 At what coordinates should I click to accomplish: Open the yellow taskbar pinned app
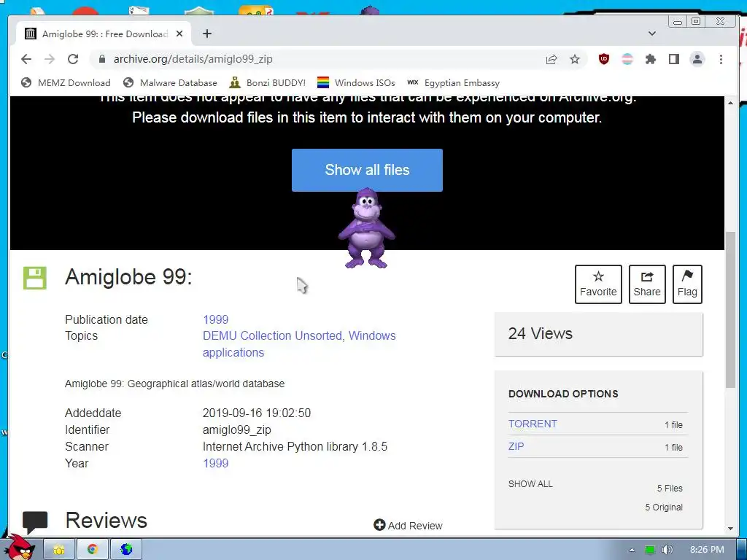[58, 550]
